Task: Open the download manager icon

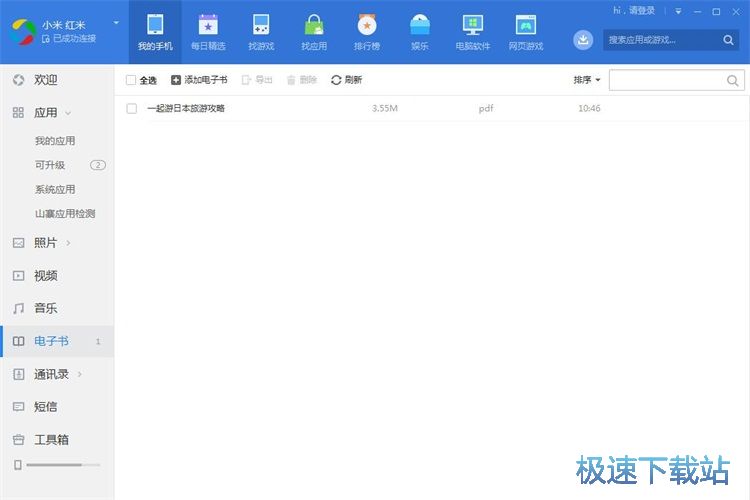Action: pyautogui.click(x=583, y=40)
